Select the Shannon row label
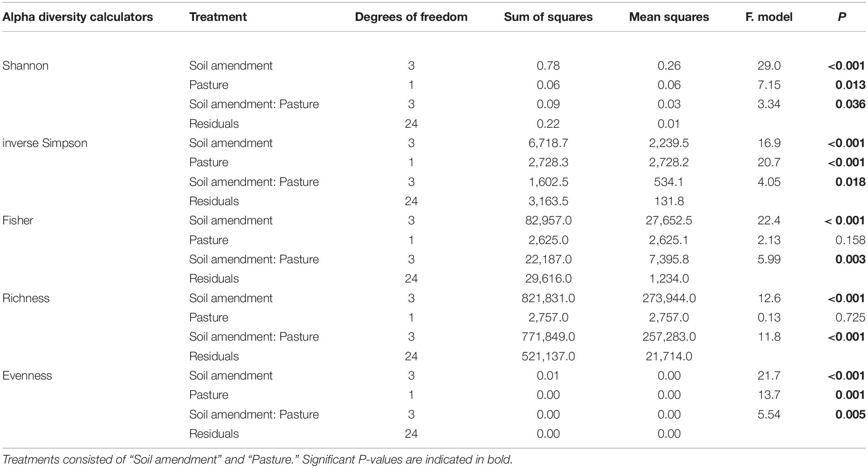 point(25,66)
